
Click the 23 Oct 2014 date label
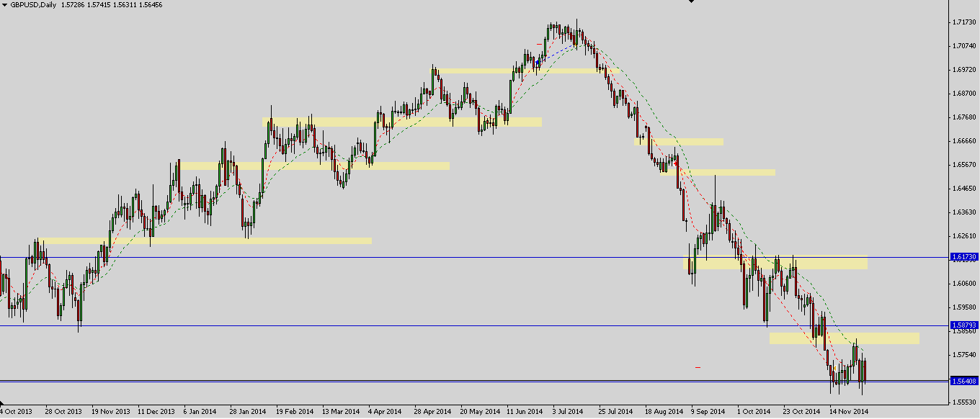pyautogui.click(x=802, y=412)
